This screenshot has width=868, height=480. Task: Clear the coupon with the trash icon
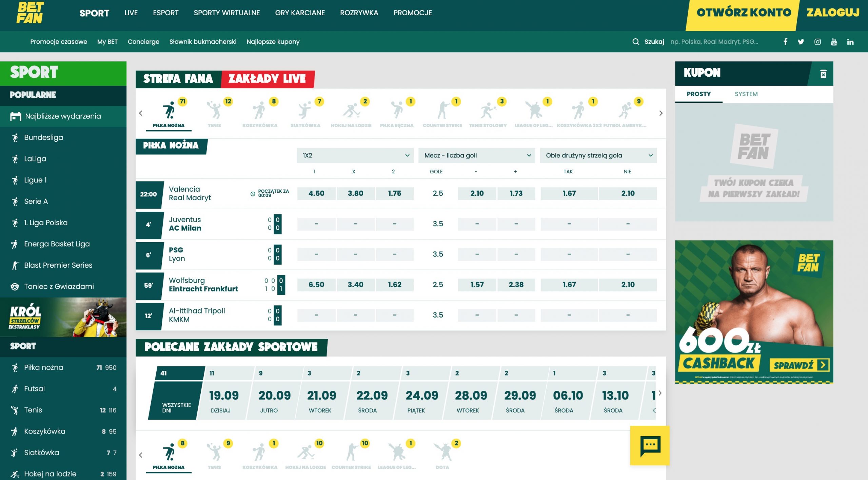(823, 74)
